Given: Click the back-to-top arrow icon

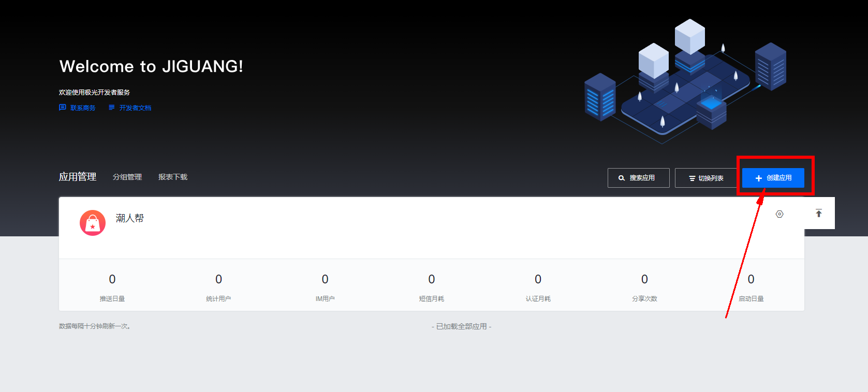Looking at the screenshot, I should click(x=819, y=213).
